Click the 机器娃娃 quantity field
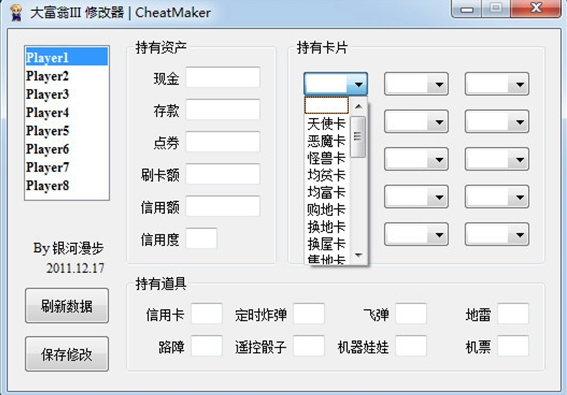 coord(411,346)
